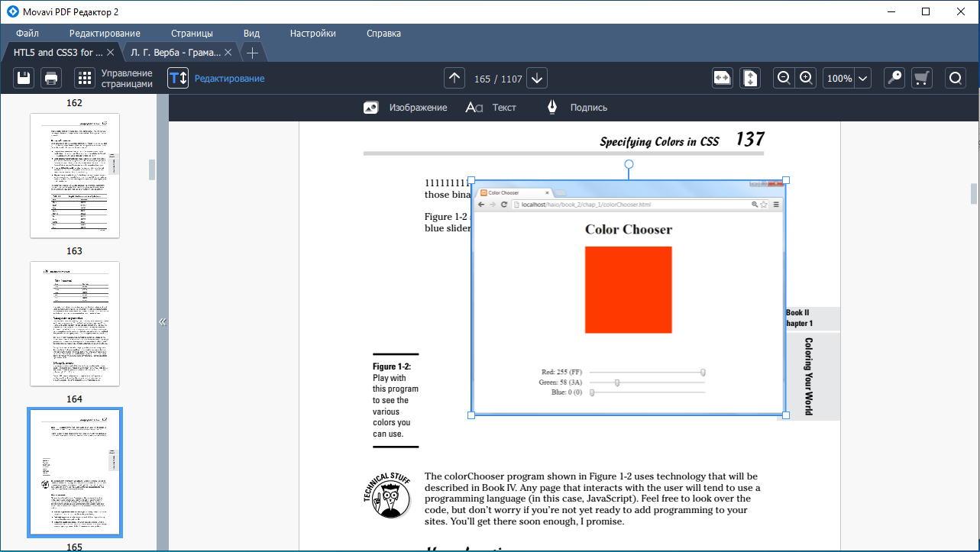
Task: Close the Л. Г. Верба tab
Action: tap(228, 53)
